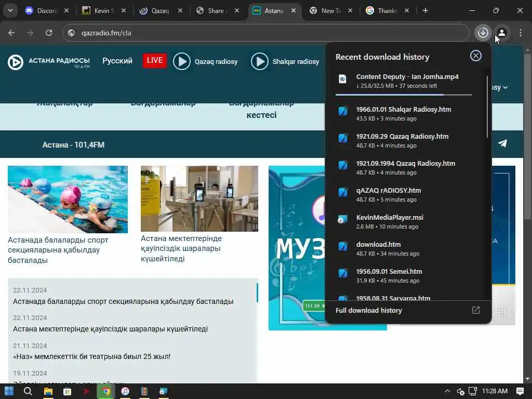Close the Recent download history popup
This screenshot has height=399, width=532.
pos(476,56)
